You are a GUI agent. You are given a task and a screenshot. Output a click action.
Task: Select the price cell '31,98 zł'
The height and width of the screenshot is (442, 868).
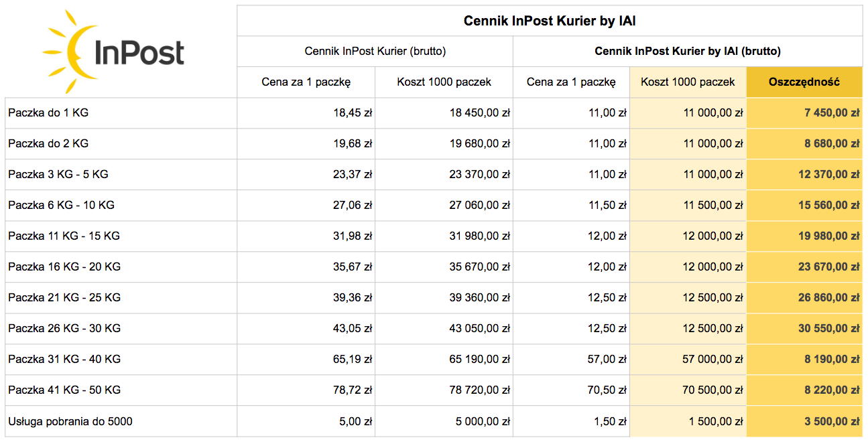306,236
